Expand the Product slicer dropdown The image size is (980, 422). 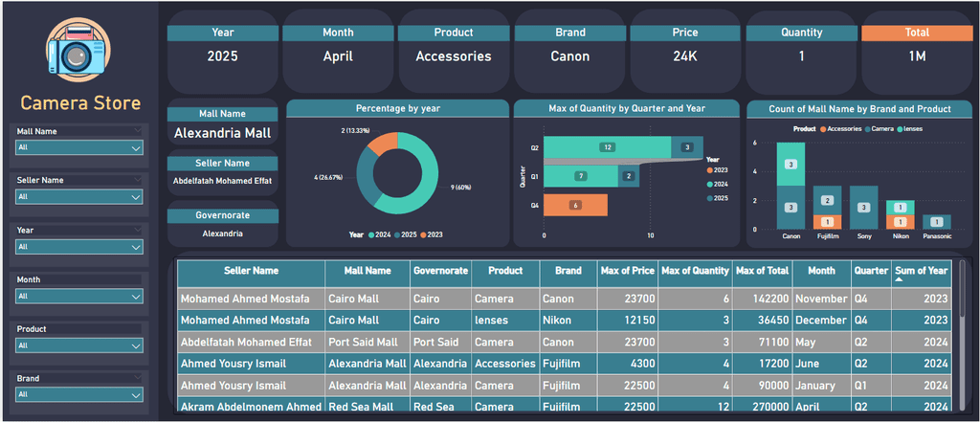[79, 345]
